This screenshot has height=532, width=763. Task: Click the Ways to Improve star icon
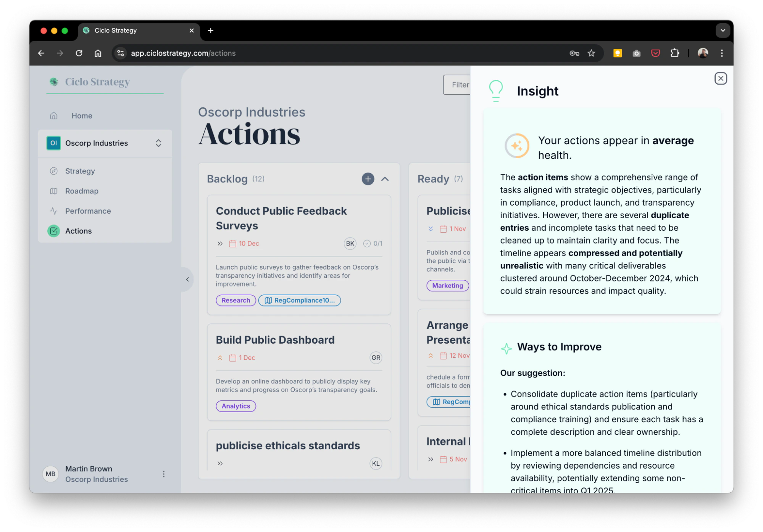(x=506, y=348)
